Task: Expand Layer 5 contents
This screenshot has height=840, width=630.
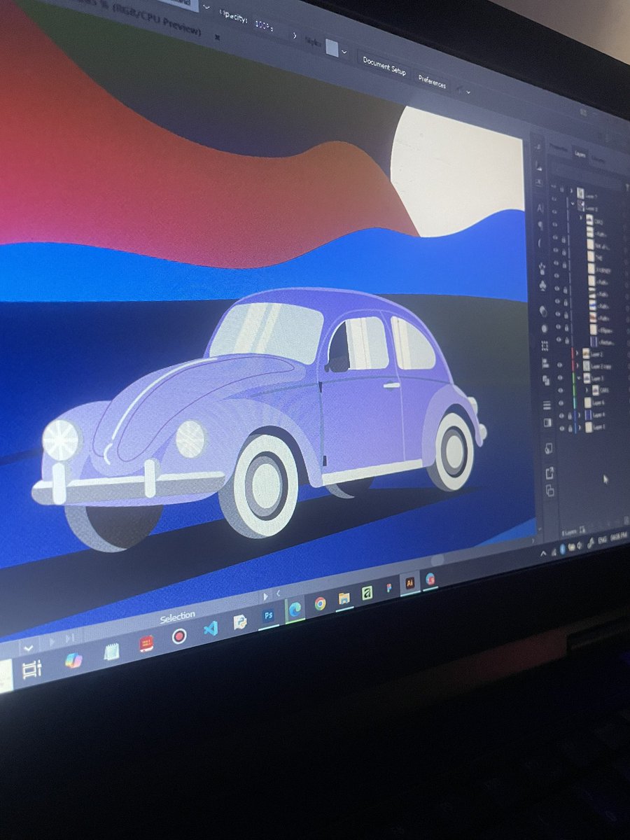Action: [580, 428]
